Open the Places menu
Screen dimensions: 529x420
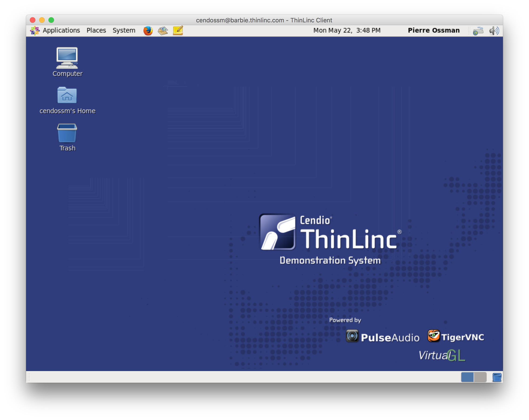click(x=96, y=30)
